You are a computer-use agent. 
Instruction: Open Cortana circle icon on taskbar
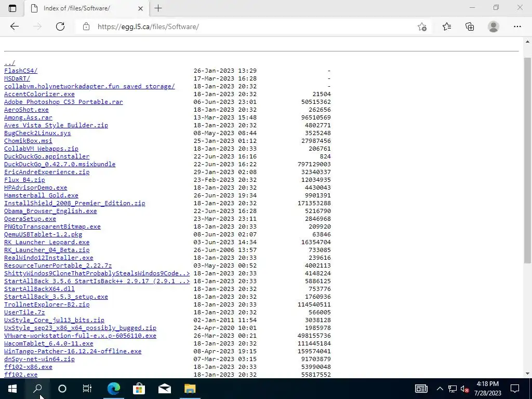pyautogui.click(x=62, y=389)
